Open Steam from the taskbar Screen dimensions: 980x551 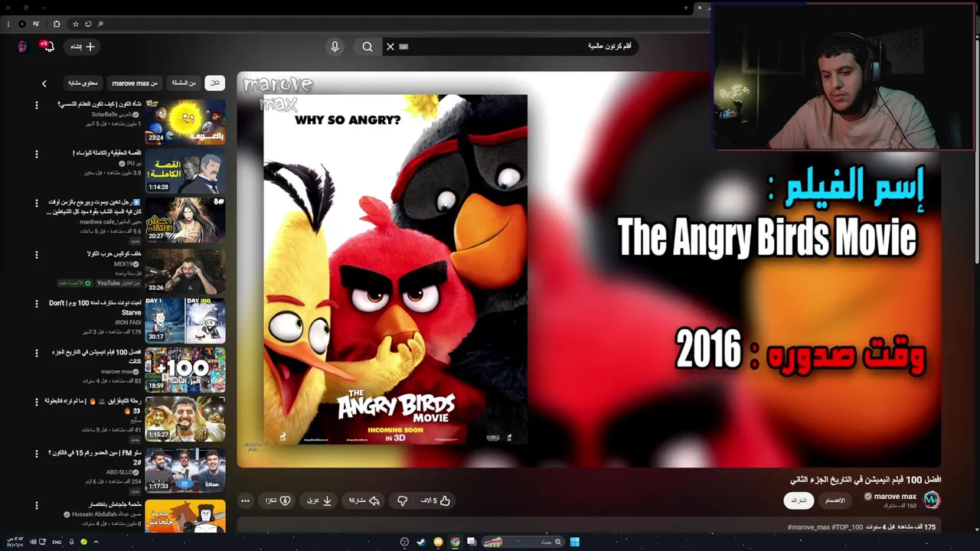coord(421,542)
